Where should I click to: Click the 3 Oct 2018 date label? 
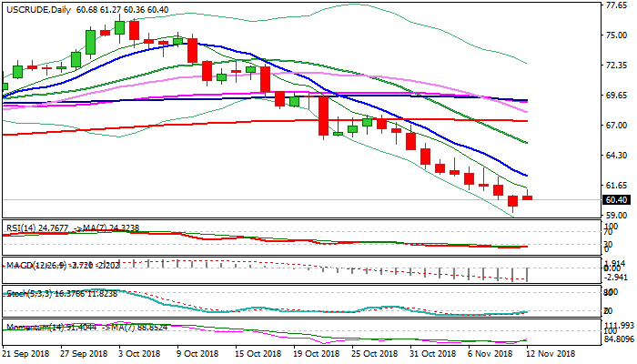click(x=139, y=353)
